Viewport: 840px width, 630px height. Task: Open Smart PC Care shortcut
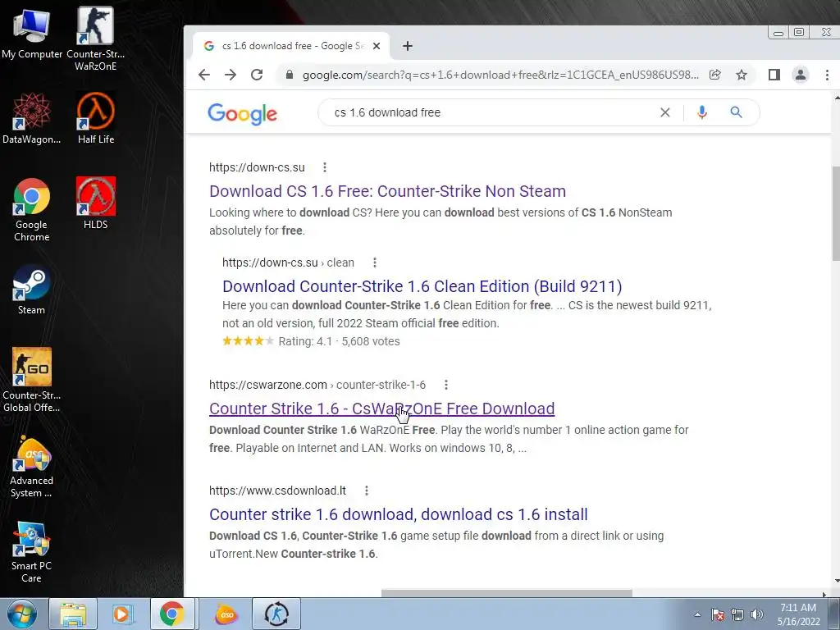31,552
